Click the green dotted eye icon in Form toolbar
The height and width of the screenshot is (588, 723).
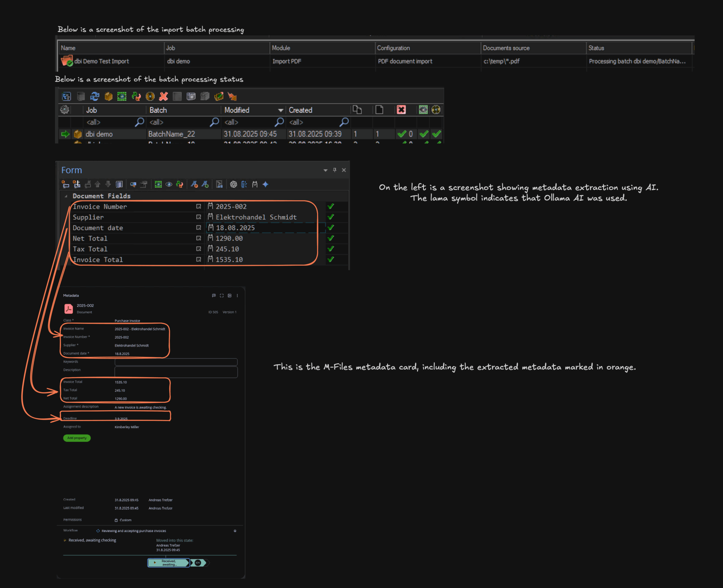click(158, 184)
